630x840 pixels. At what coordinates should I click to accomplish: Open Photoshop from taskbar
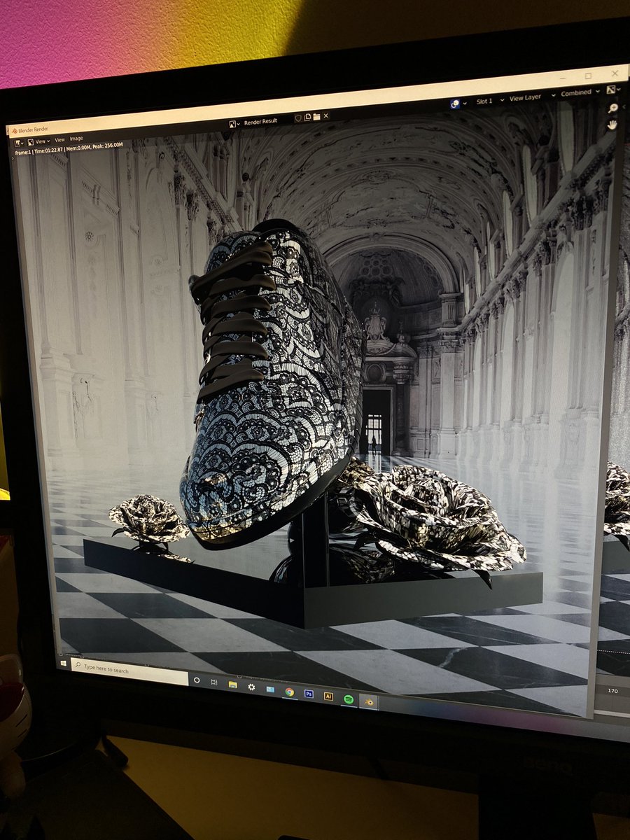pyautogui.click(x=309, y=694)
